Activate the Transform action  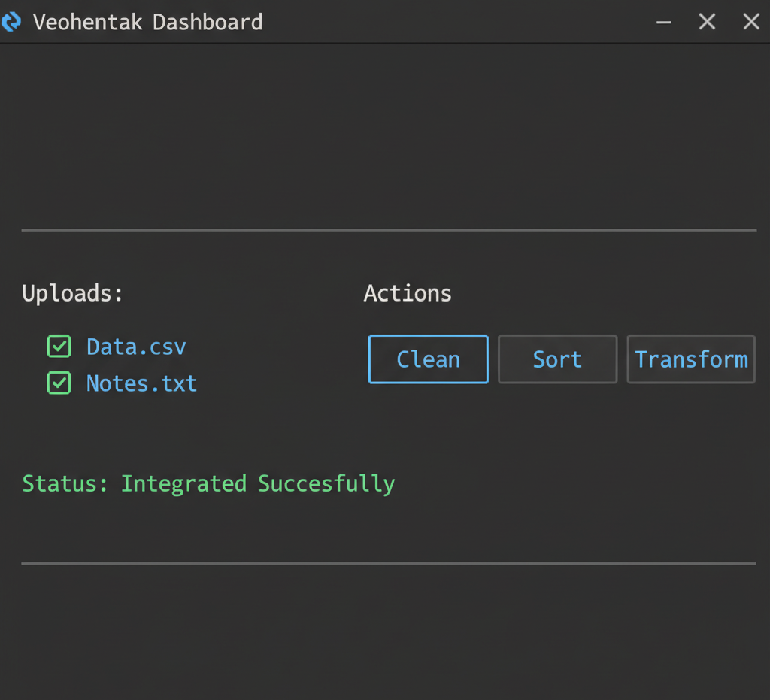(x=690, y=359)
